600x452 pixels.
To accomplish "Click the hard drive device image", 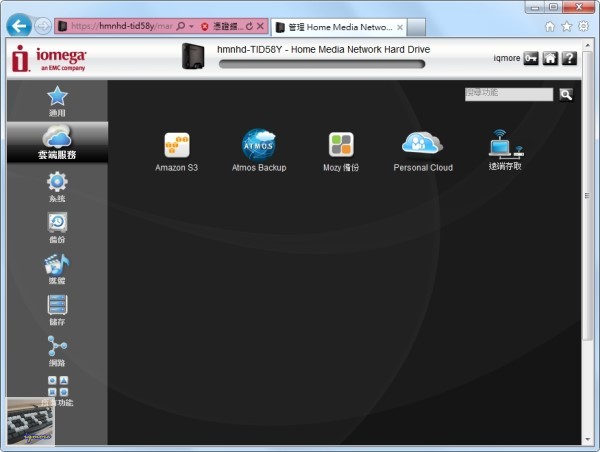I will [x=193, y=57].
